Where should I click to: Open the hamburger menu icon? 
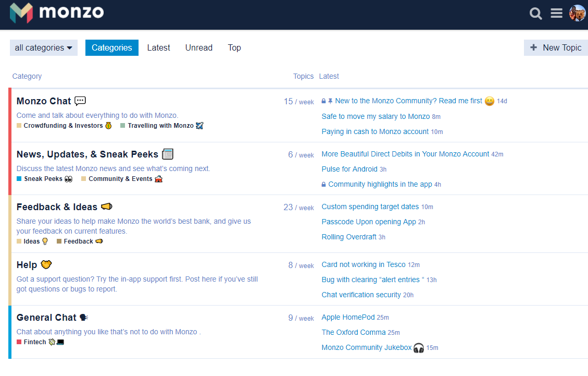pyautogui.click(x=556, y=14)
